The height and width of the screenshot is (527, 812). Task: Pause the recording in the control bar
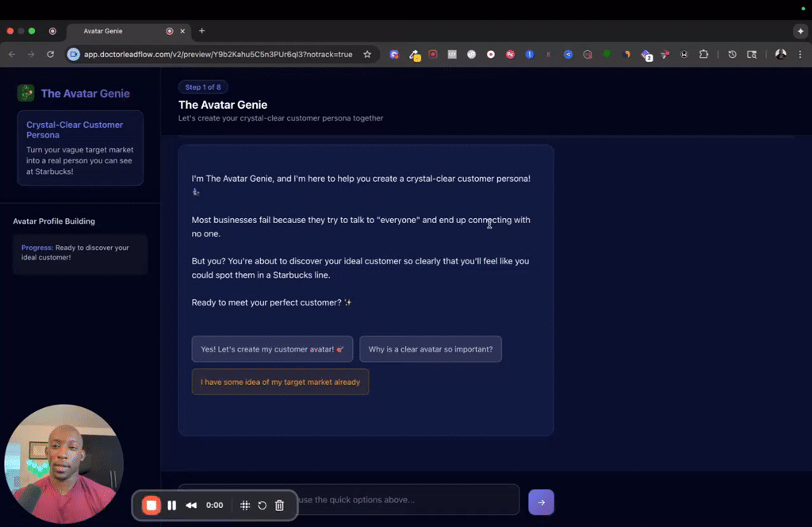[x=172, y=505]
